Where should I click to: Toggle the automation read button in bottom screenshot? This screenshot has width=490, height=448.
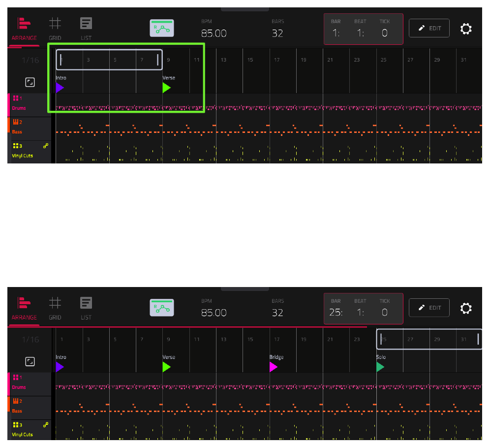[162, 308]
